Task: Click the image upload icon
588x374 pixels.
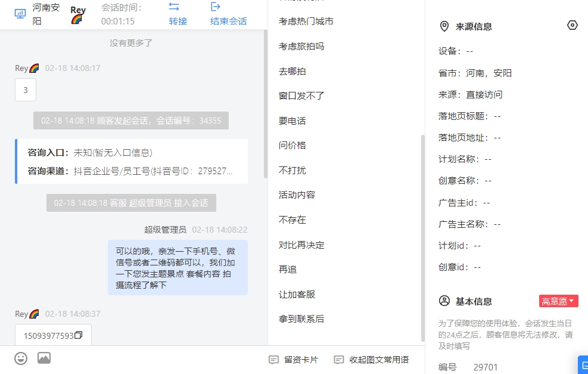Action: click(44, 358)
